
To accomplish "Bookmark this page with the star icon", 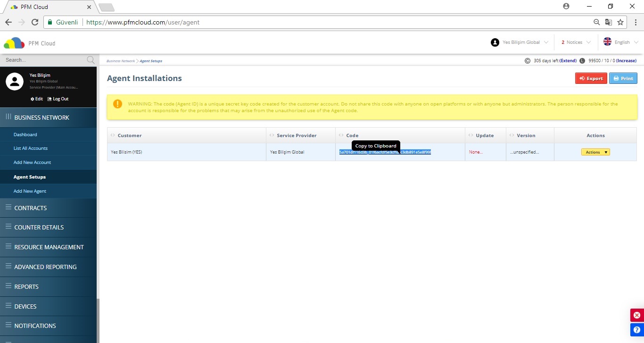I will click(x=620, y=22).
